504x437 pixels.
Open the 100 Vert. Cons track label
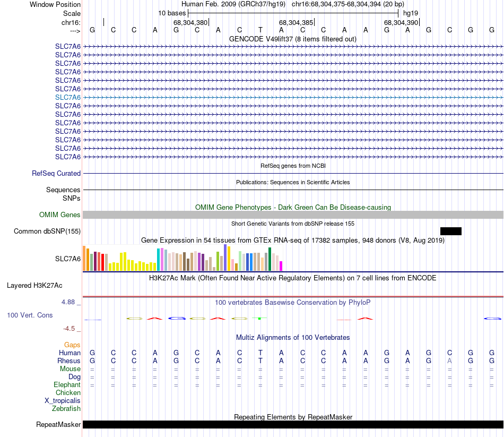pos(30,315)
